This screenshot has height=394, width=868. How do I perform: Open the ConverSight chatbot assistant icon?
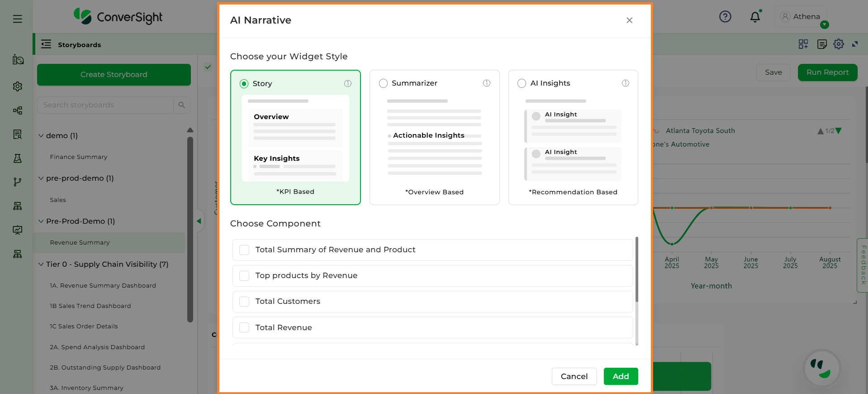pos(822,368)
